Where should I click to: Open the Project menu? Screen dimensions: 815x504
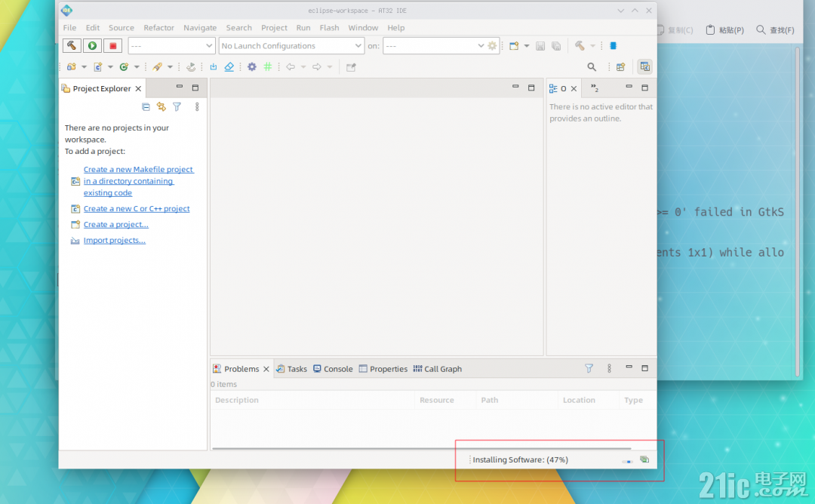coord(274,27)
